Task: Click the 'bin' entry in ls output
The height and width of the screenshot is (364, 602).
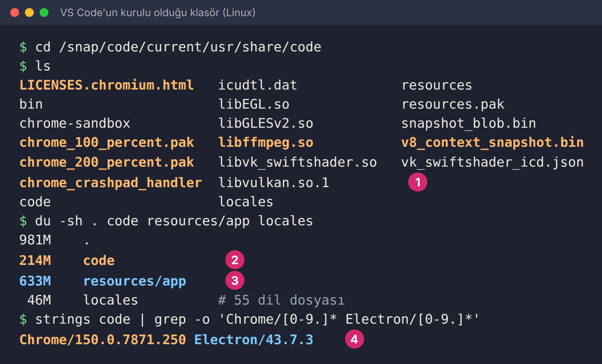Action: (x=31, y=104)
